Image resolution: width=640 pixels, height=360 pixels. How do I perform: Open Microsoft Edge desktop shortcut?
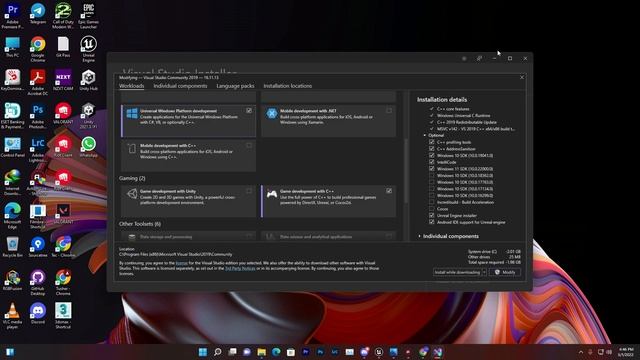click(12, 216)
